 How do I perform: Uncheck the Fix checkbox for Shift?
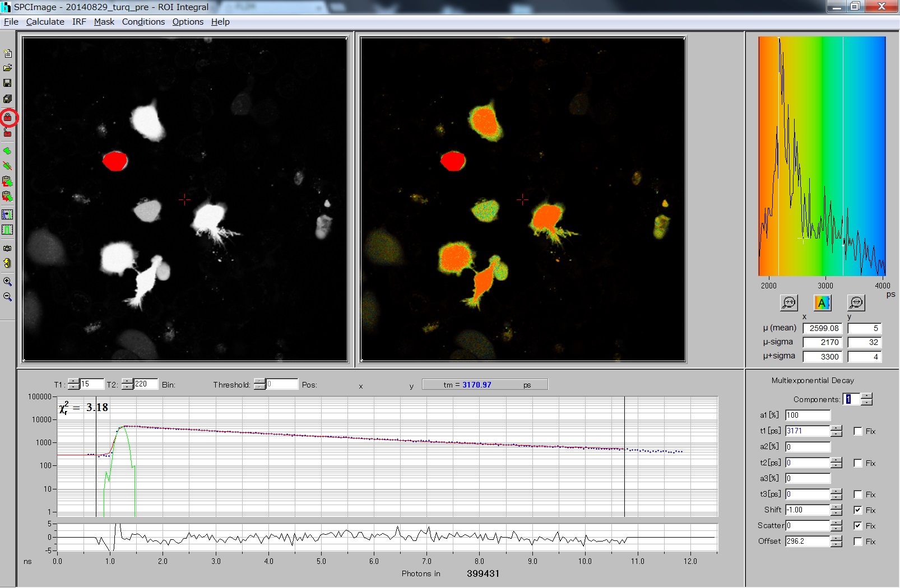(x=858, y=510)
